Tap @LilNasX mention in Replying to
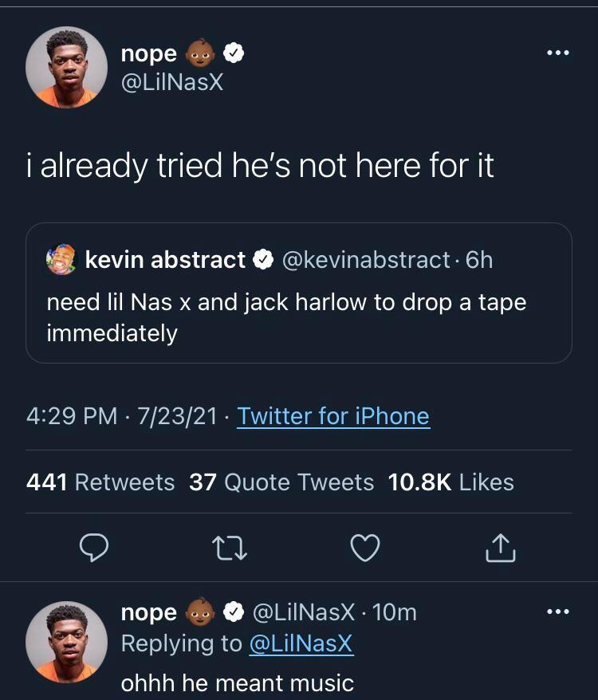This screenshot has width=598, height=700. click(x=301, y=644)
